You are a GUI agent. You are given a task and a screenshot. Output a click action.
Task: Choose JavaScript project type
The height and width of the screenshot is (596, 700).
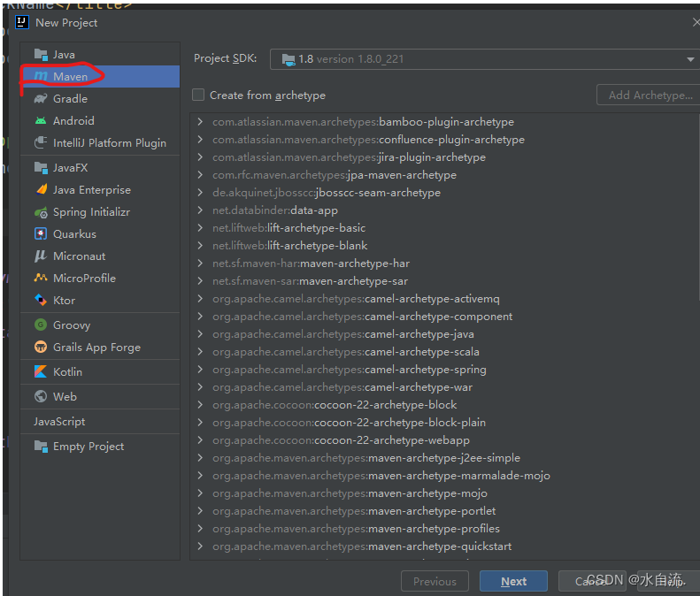click(100, 421)
